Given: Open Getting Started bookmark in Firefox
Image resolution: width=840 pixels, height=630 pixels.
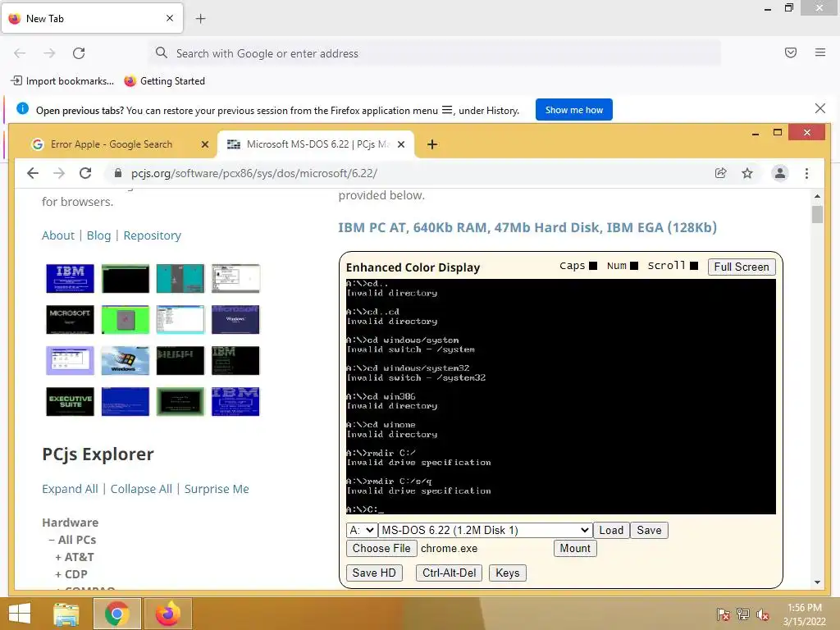Looking at the screenshot, I should point(164,81).
